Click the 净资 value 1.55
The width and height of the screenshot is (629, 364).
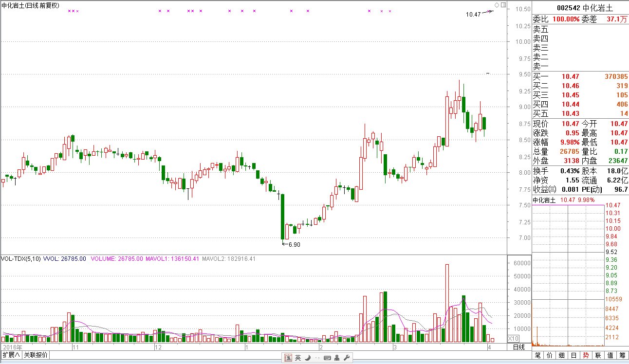pos(573,180)
